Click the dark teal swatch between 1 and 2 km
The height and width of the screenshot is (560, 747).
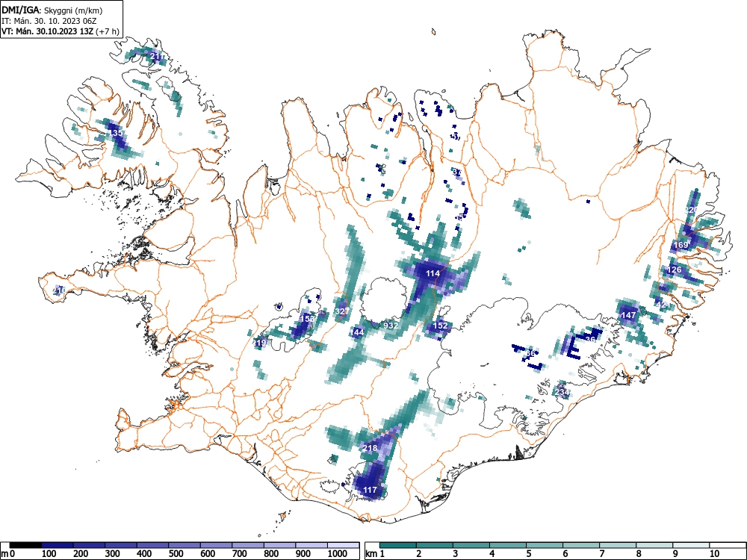point(398,545)
